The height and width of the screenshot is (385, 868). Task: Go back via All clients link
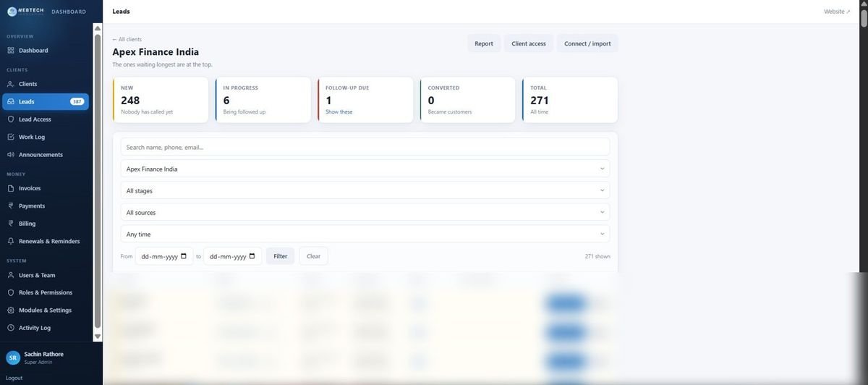(127, 39)
